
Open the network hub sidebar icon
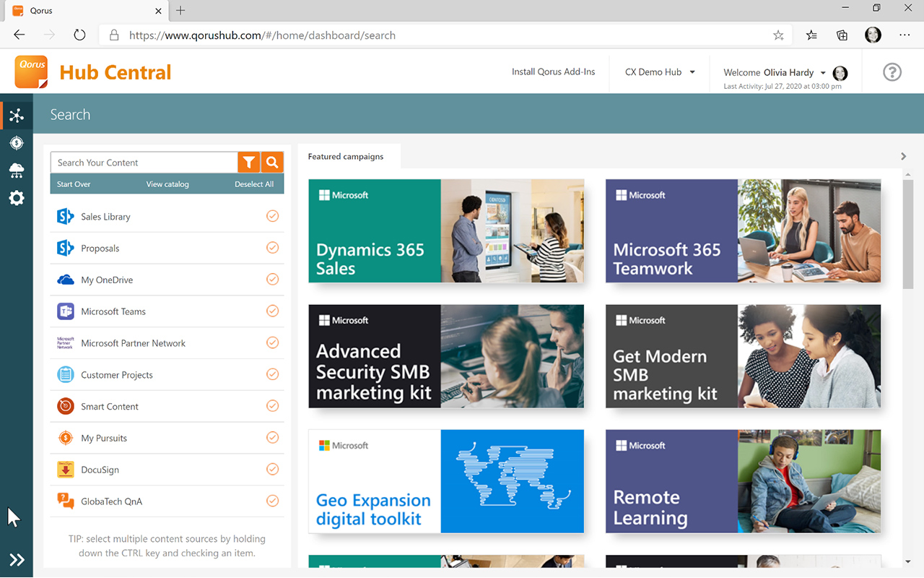(x=17, y=116)
